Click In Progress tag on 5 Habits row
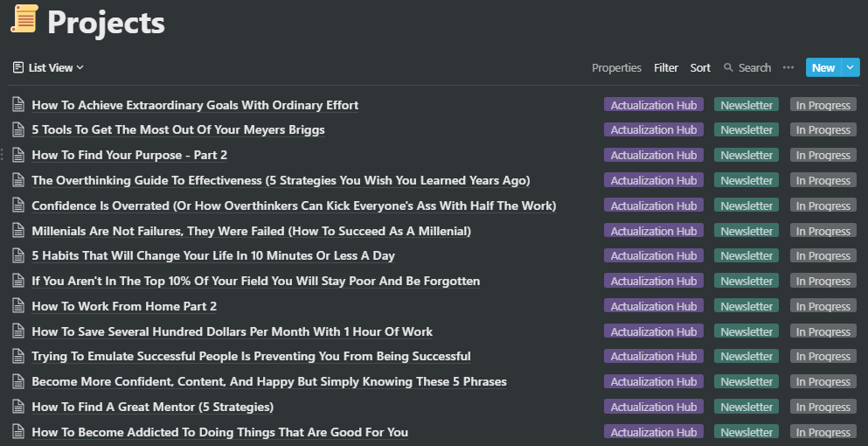The image size is (868, 446). [823, 256]
